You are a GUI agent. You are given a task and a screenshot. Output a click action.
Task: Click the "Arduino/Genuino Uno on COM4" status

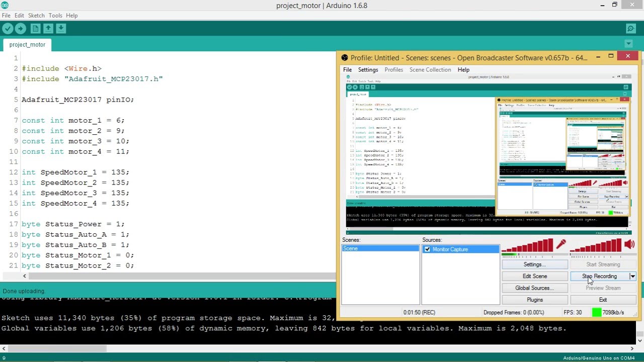coord(599,358)
